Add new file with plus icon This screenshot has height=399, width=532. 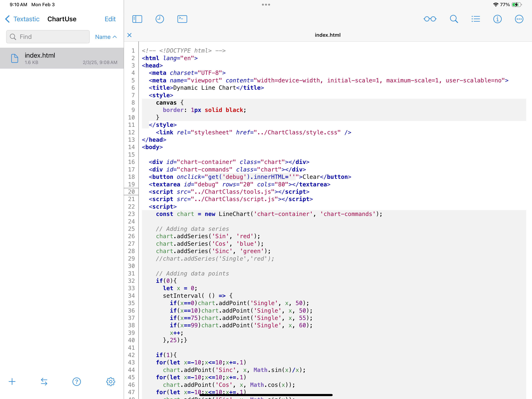click(x=12, y=381)
